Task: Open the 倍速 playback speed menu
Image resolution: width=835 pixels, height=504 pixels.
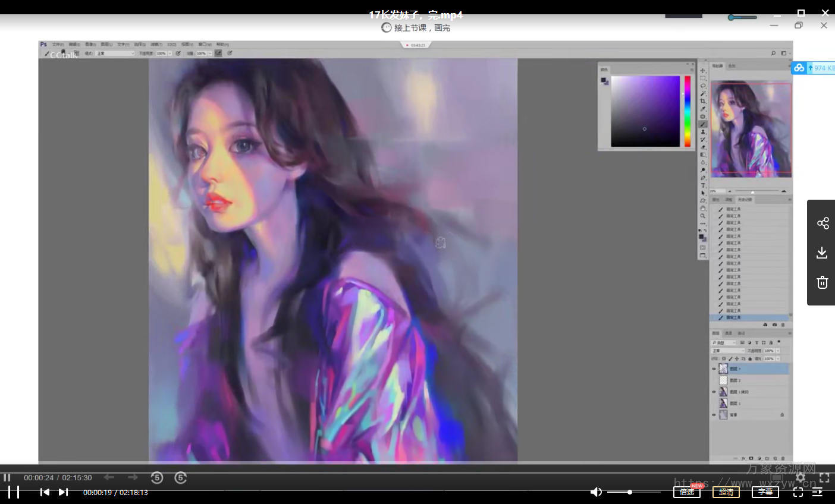Action: point(686,492)
